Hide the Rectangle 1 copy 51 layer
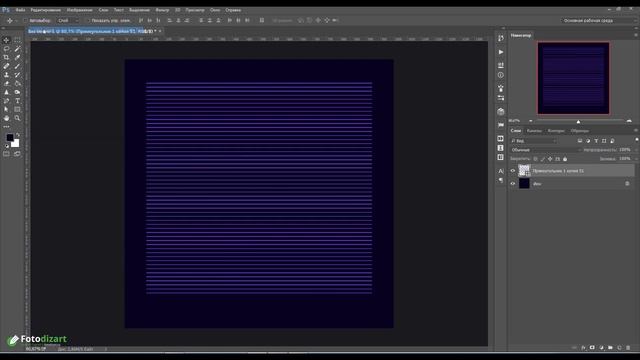This screenshot has width=640, height=360. [x=513, y=171]
